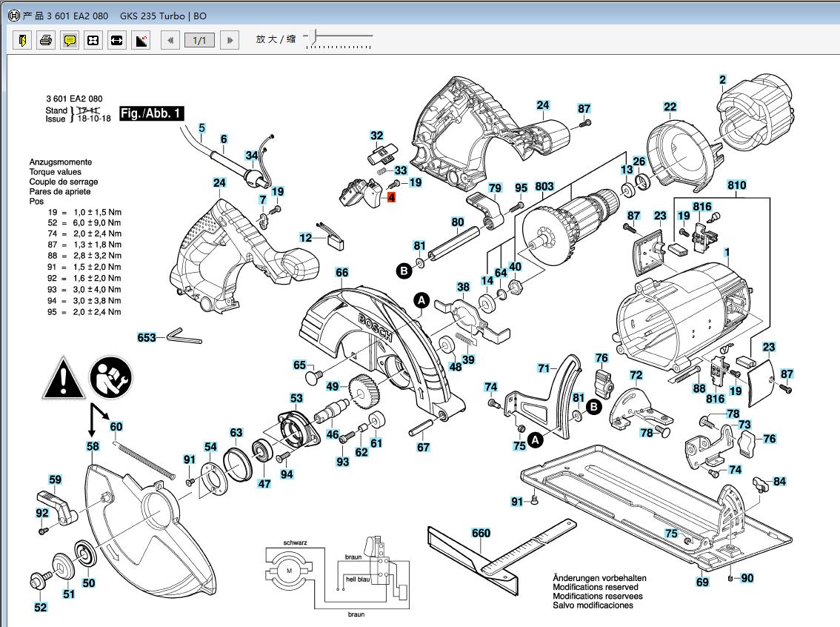Select part label 94
This screenshot has width=840, height=627.
pyautogui.click(x=287, y=474)
